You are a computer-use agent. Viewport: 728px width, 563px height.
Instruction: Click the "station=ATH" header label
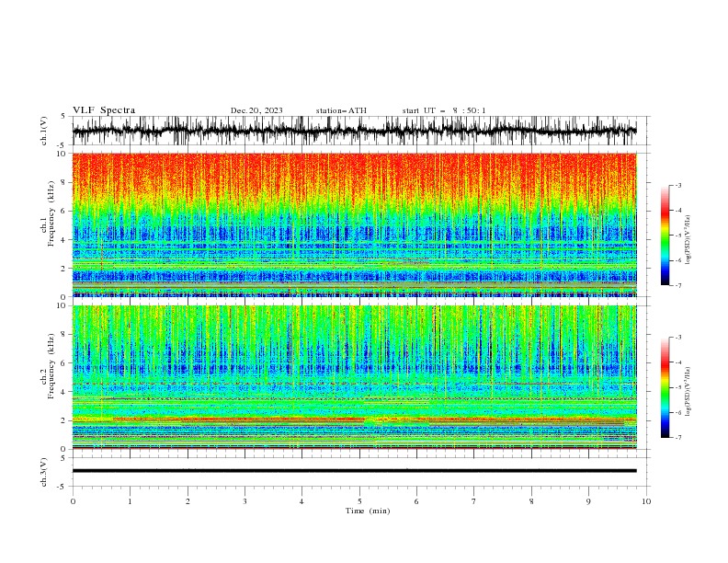click(x=341, y=110)
